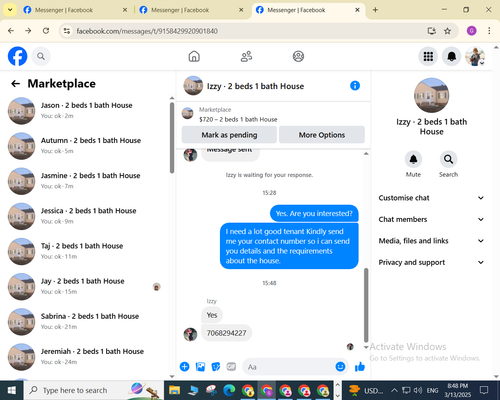Navigate browser back arrow
Screen dimensions: 500x400
(x=11, y=31)
